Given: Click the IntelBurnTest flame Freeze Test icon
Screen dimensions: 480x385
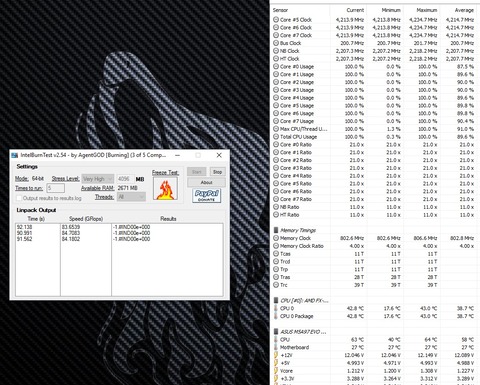Looking at the screenshot, I should pyautogui.click(x=165, y=189).
